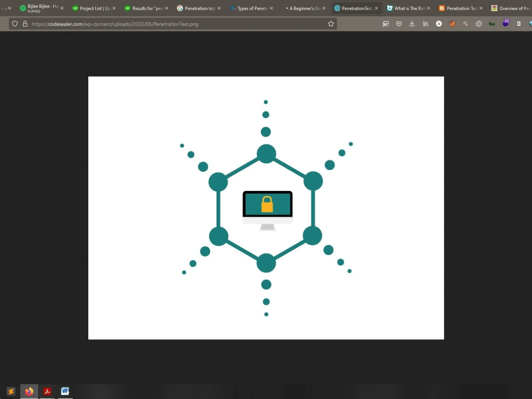The height and width of the screenshot is (399, 532).
Task: Click the Firefox taskbar icon
Action: (29, 392)
